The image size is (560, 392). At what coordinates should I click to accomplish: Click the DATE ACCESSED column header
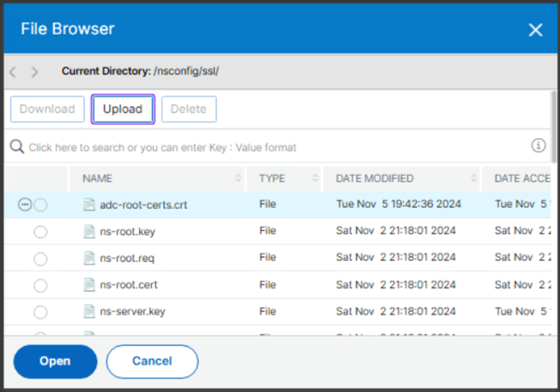(x=522, y=179)
